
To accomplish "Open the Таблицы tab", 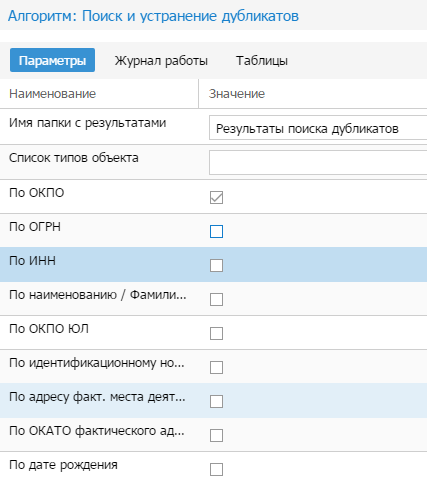I will [262, 60].
